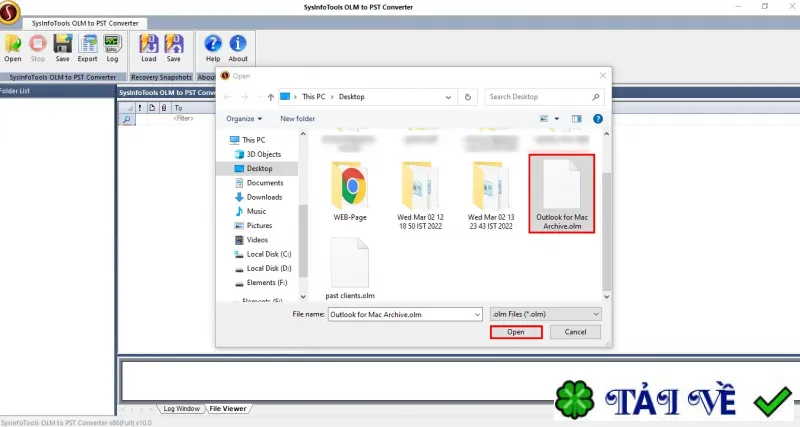The image size is (800, 427).
Task: Click the Open button in dialog
Action: pos(516,332)
